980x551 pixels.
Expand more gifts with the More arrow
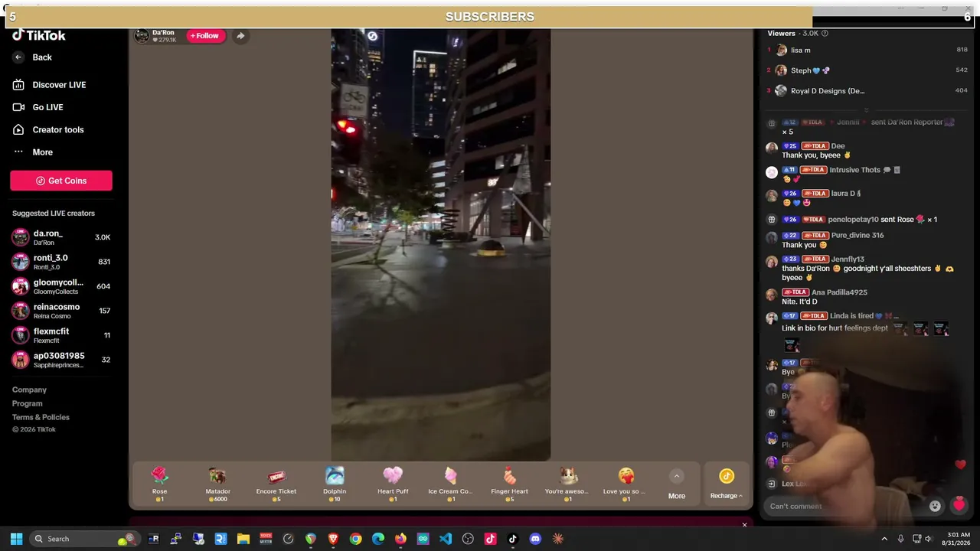(x=677, y=484)
